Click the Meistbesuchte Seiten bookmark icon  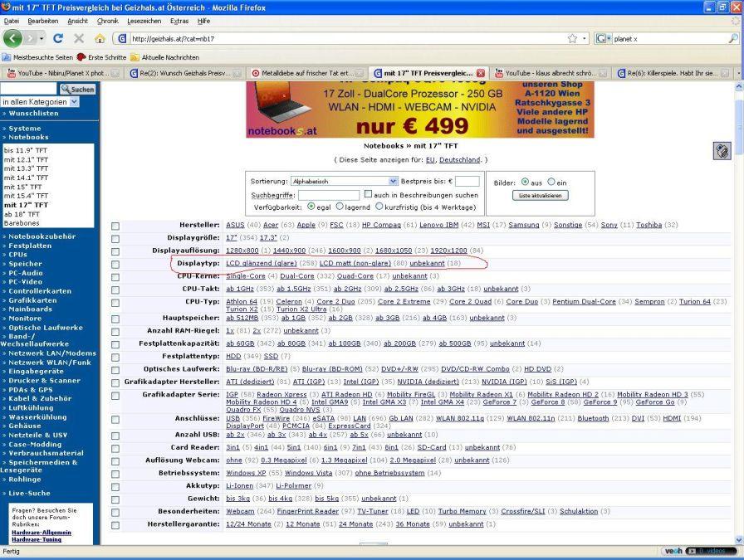pos(6,57)
